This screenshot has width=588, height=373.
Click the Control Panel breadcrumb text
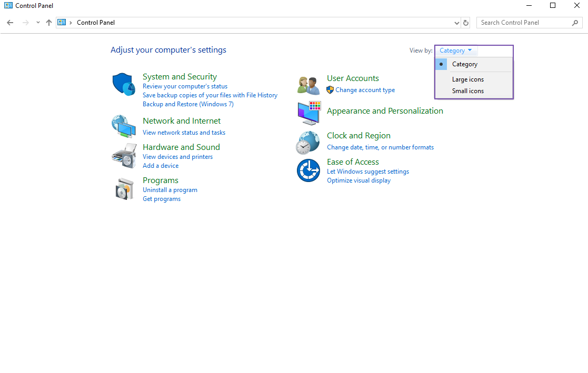(x=96, y=23)
